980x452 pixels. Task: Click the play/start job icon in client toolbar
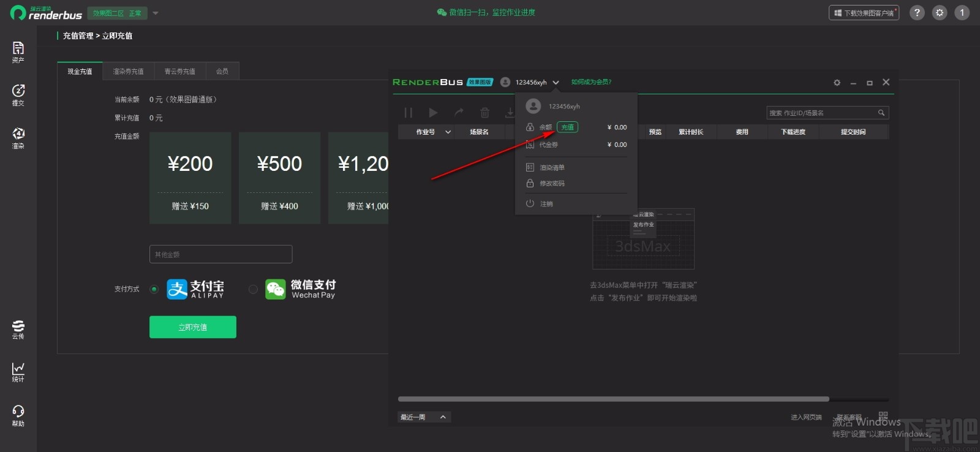coord(433,113)
